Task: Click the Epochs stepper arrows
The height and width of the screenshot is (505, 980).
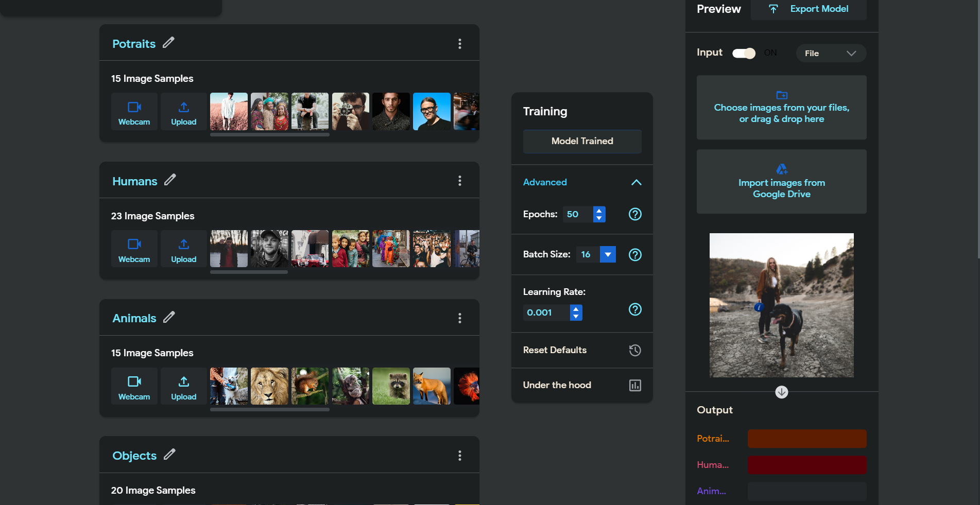Action: click(x=599, y=214)
